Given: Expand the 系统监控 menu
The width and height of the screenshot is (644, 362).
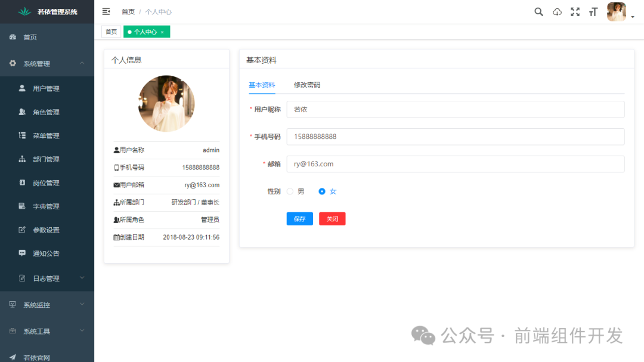Looking at the screenshot, I should (81, 304).
